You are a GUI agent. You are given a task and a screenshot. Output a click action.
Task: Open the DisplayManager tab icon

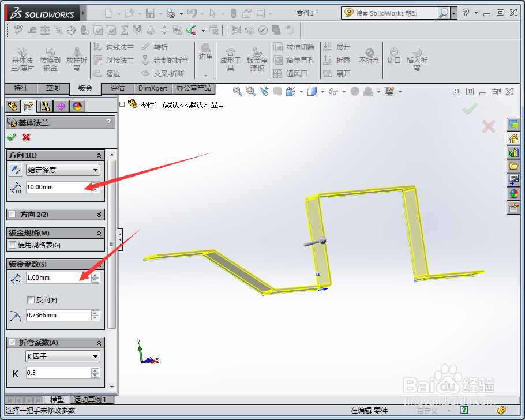coord(77,106)
